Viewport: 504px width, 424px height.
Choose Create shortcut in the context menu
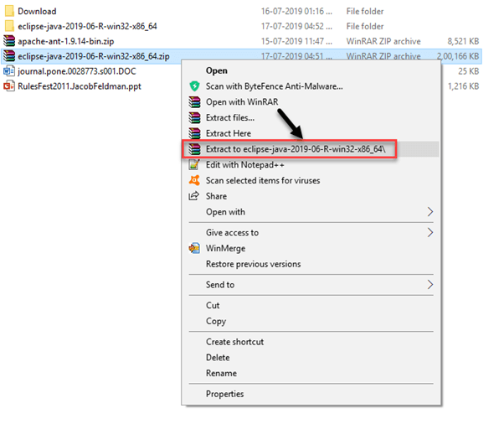234,342
